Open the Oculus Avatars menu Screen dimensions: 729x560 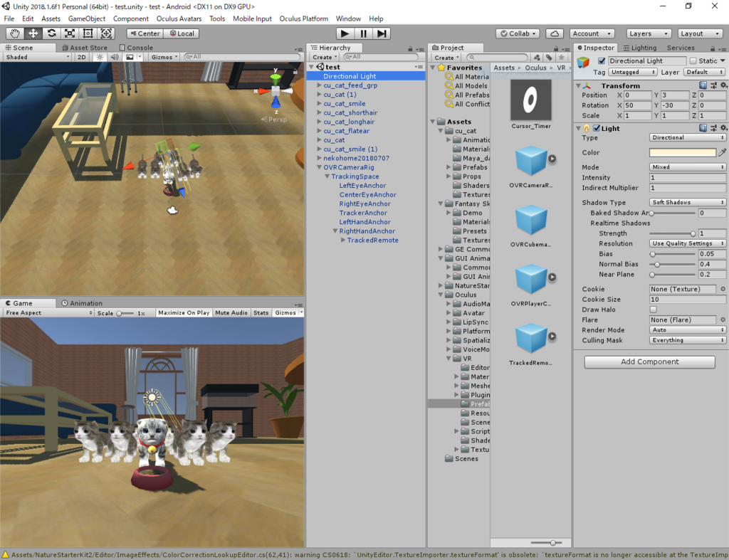179,19
